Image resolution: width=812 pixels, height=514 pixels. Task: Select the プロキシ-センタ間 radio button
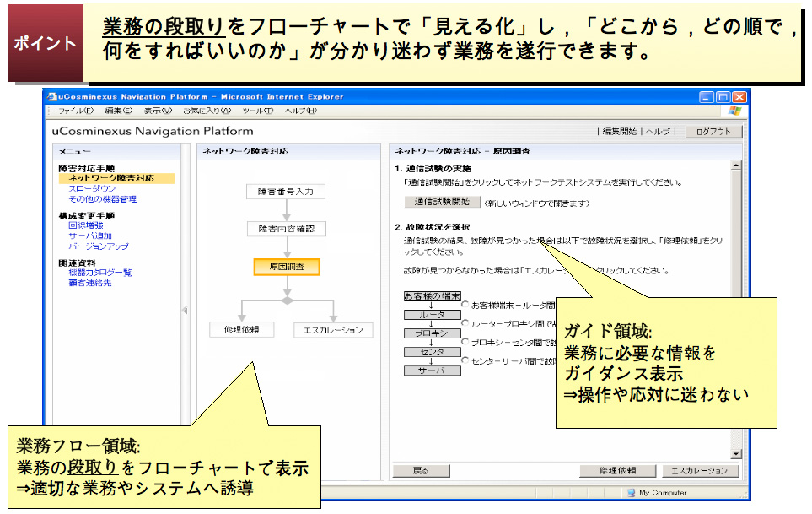tap(465, 342)
